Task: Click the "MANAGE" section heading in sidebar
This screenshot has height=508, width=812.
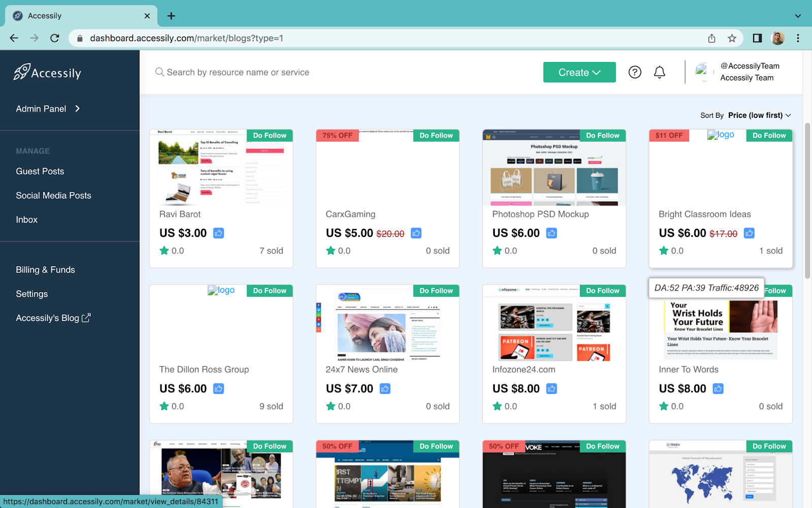Action: [33, 151]
